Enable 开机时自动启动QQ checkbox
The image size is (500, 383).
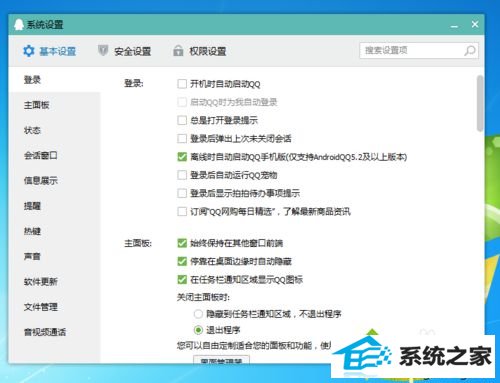point(182,84)
